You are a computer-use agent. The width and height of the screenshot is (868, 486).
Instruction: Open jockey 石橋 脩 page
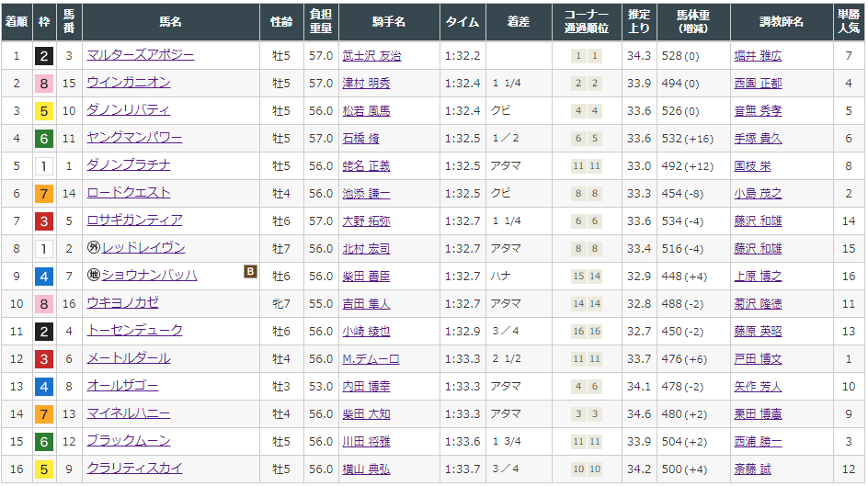(361, 139)
